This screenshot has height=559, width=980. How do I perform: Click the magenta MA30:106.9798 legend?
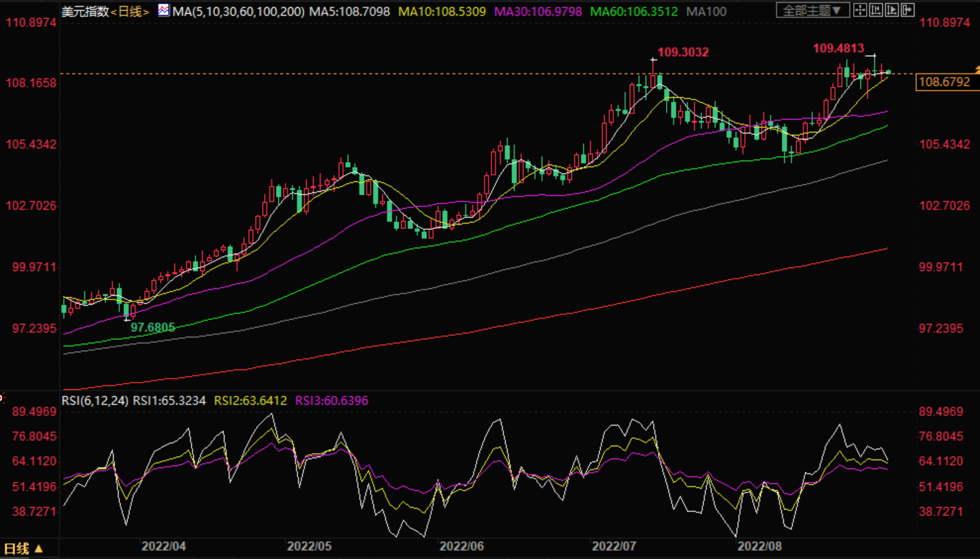pos(538,11)
